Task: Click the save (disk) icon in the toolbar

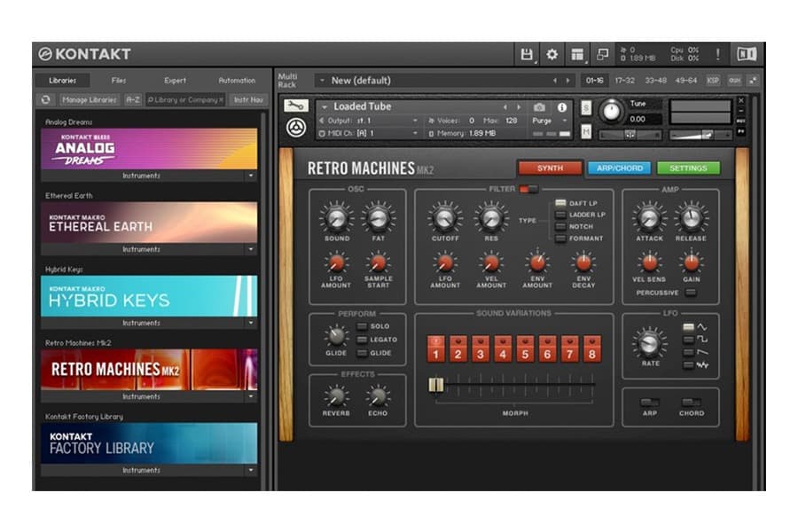Action: click(527, 51)
